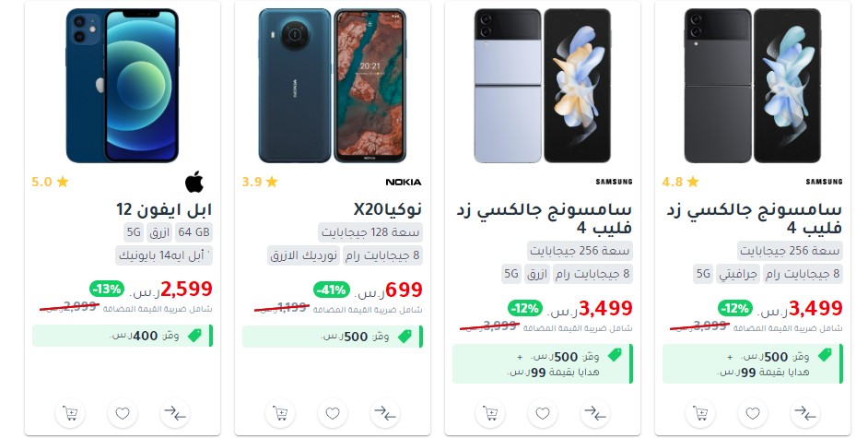Open the blue iPhone 12 product image
Viewport: 868px width, 438px height.
pyautogui.click(x=123, y=85)
